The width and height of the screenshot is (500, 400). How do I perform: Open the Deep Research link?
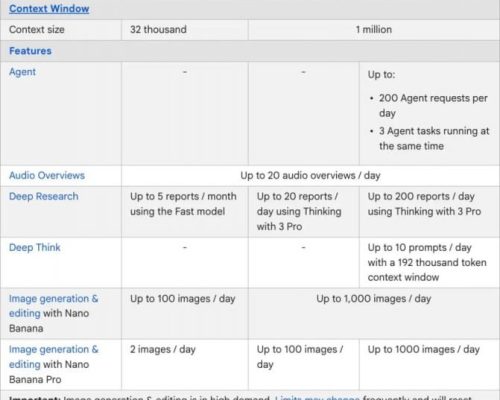coord(44,196)
